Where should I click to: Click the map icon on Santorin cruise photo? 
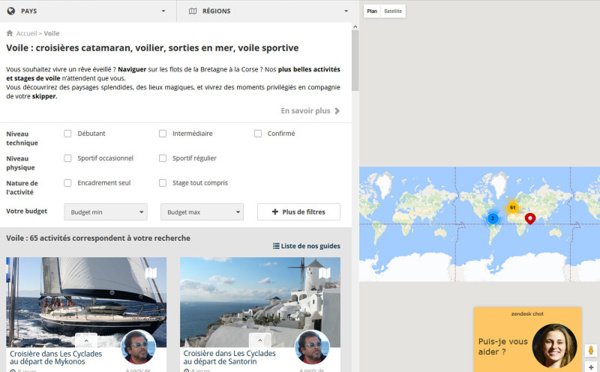tap(324, 273)
